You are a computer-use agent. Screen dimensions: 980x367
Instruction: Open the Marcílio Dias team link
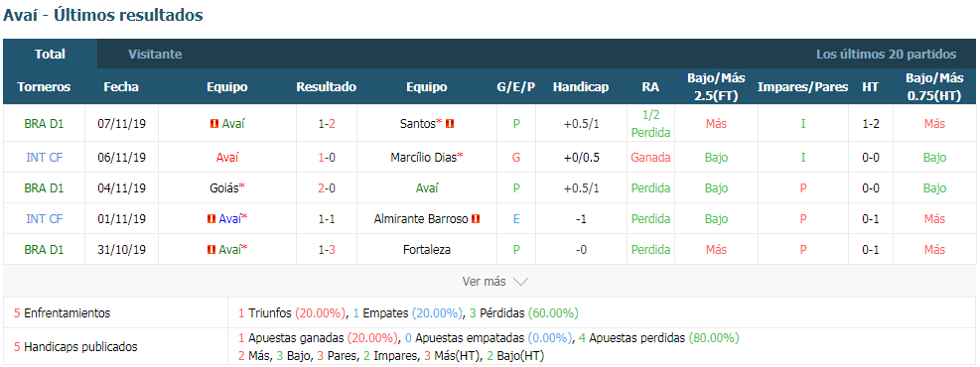coord(423,158)
